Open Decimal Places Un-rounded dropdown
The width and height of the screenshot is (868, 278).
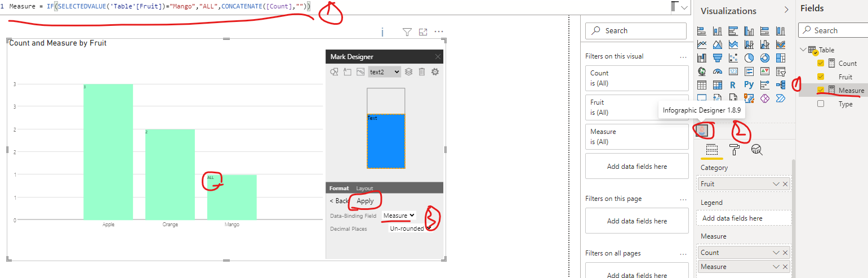411,228
